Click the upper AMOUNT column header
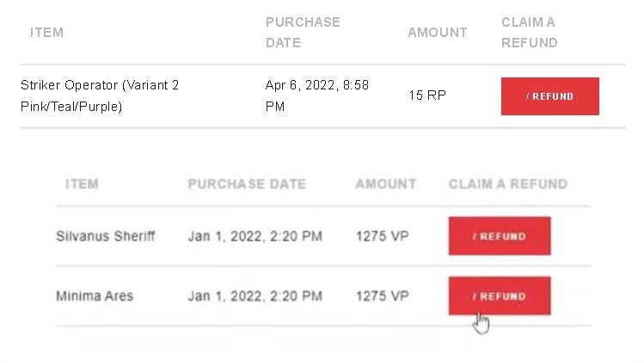Viewport: 644px width, 363px height. [x=438, y=33]
